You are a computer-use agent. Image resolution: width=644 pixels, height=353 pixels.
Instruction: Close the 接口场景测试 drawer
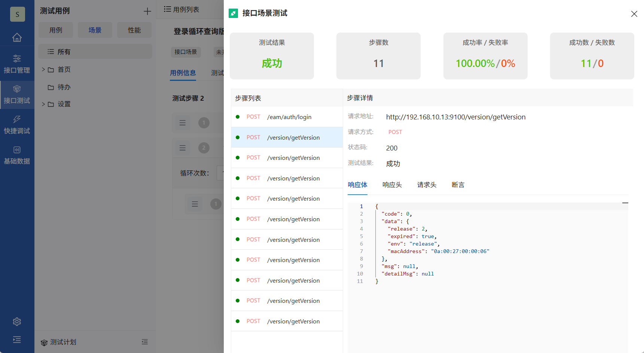(x=634, y=14)
